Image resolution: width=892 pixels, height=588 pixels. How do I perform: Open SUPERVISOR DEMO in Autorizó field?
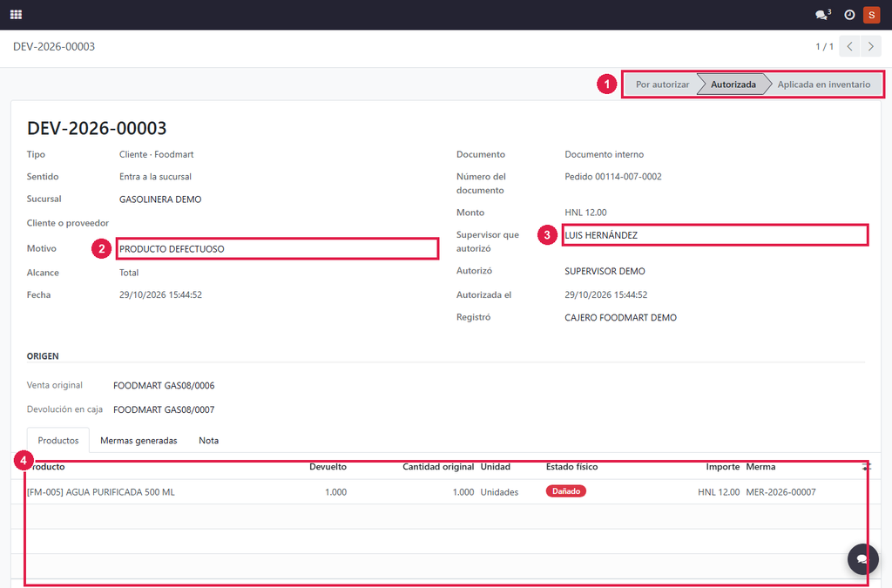pos(605,271)
